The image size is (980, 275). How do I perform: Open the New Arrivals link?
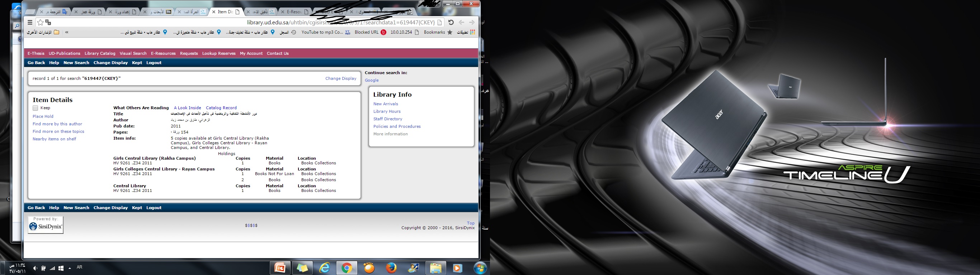point(386,104)
